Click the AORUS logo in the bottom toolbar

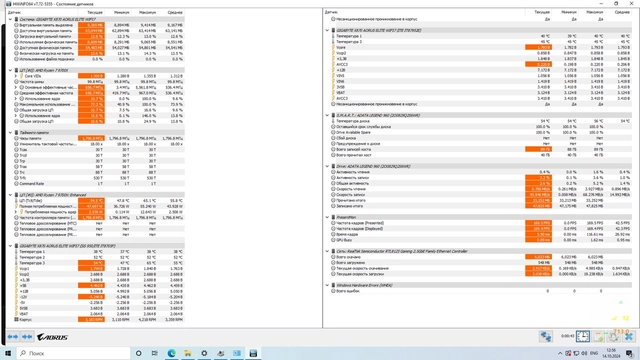tap(52, 337)
